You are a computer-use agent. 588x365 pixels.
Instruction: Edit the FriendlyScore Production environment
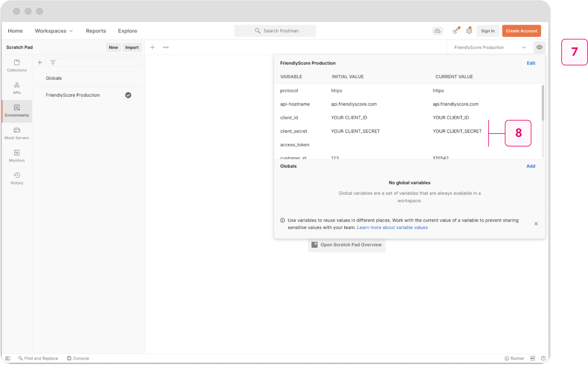click(531, 63)
